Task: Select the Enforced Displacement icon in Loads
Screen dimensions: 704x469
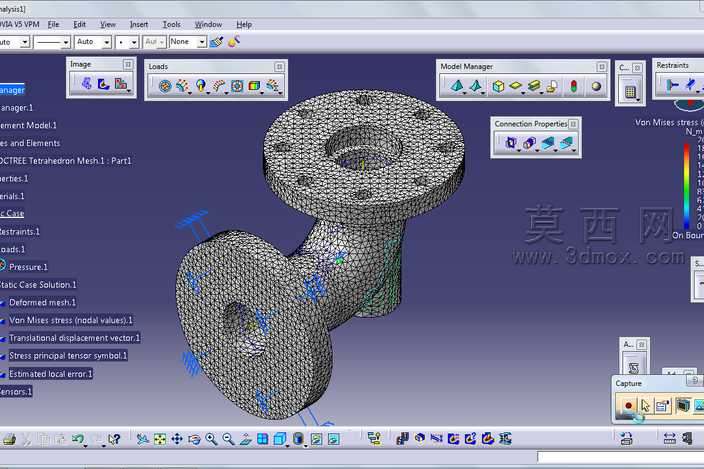Action: (237, 86)
